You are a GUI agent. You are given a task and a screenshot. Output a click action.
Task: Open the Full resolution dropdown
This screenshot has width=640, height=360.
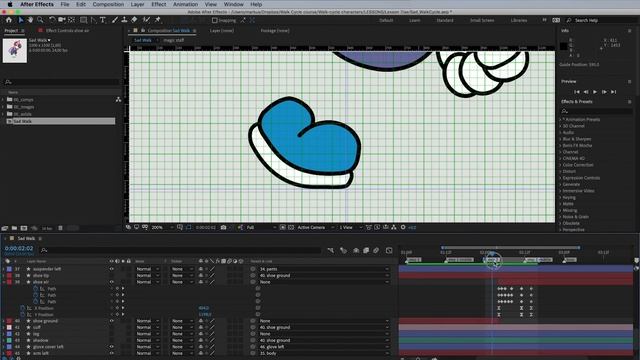point(261,227)
